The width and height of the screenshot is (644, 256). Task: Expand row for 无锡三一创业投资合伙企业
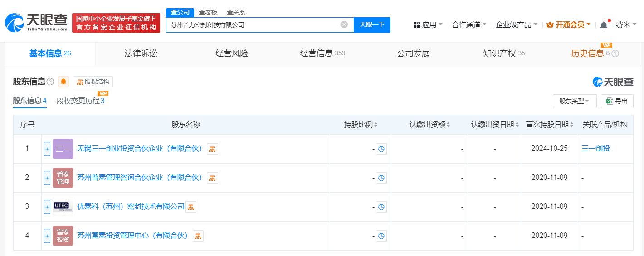tap(47, 149)
